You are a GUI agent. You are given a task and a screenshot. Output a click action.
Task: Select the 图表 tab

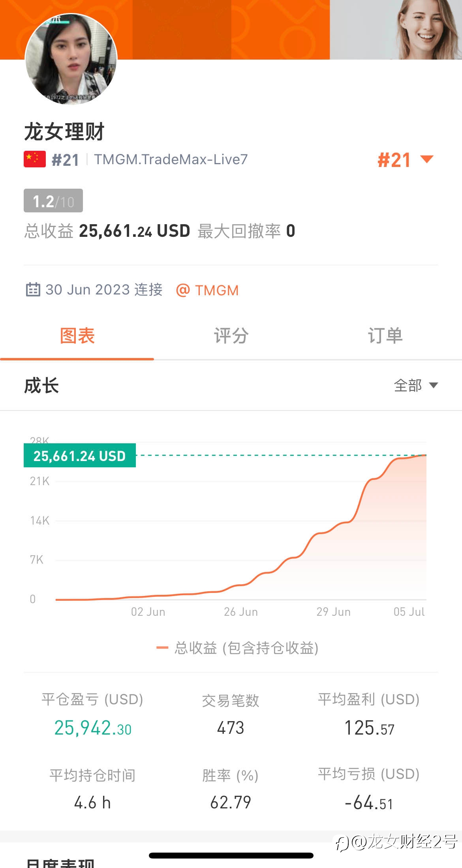77,336
